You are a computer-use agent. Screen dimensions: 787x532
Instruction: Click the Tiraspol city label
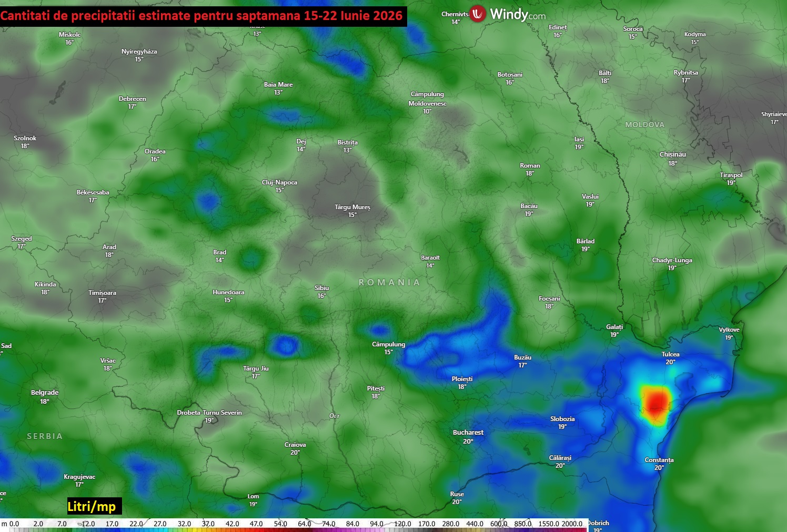pos(731,175)
